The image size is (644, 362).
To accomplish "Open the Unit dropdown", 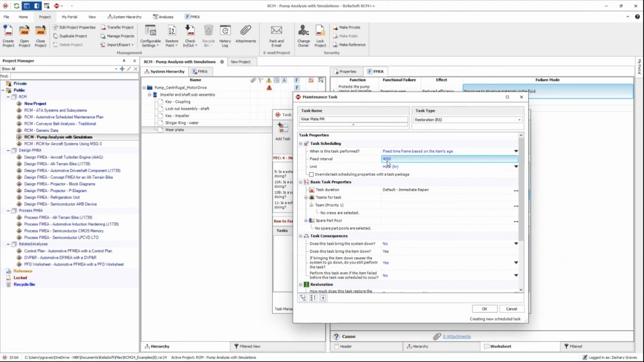I will tap(516, 166).
